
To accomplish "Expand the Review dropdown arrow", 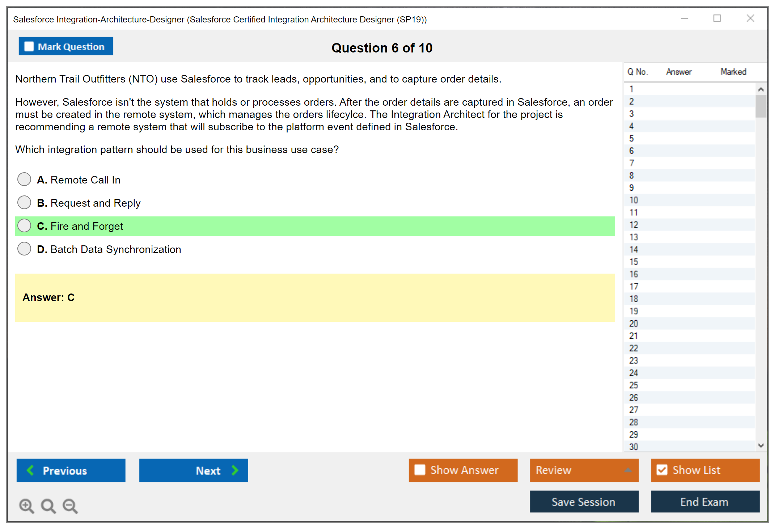I will tap(628, 470).
